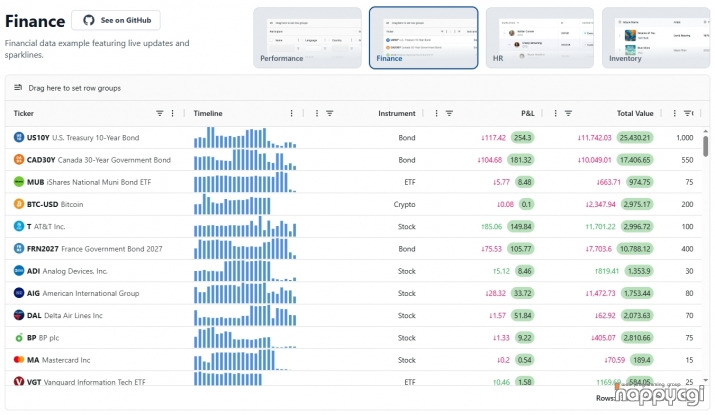Click the 10,788.12 total value badge

tap(635, 249)
